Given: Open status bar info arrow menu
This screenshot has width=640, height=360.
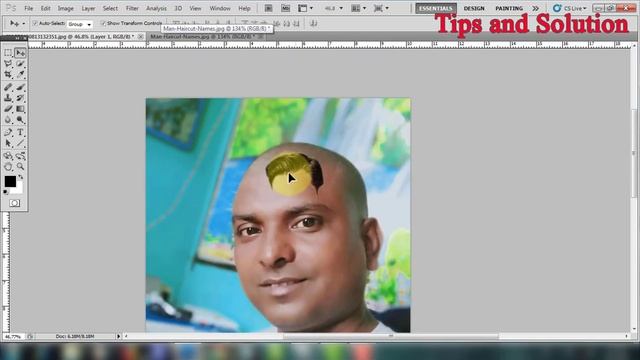Looking at the screenshot, I should [x=118, y=336].
